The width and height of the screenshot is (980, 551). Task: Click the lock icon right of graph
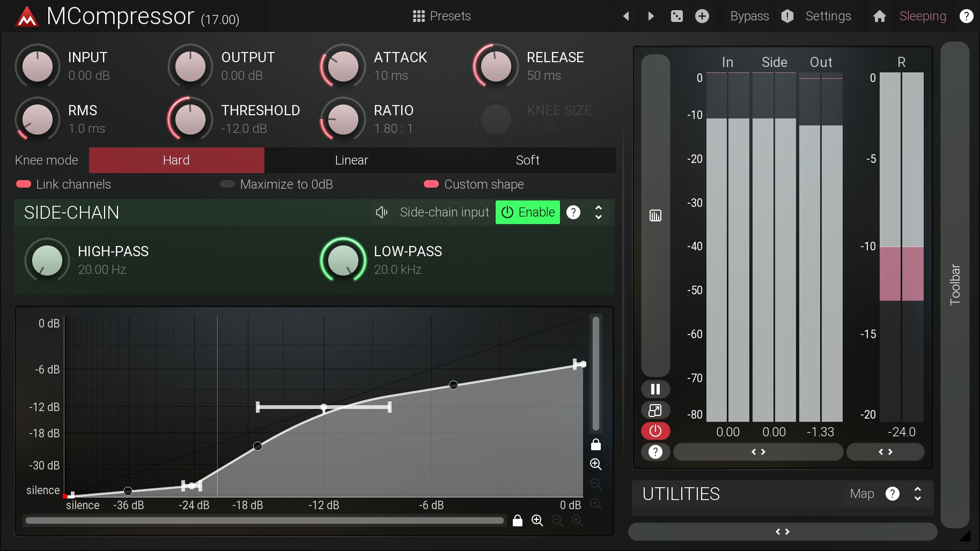click(x=595, y=445)
